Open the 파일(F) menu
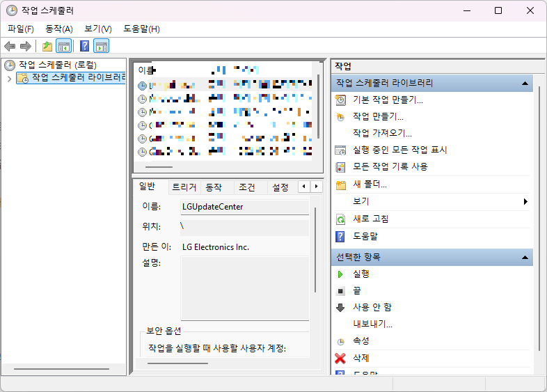This screenshot has height=392, width=547. (x=21, y=29)
